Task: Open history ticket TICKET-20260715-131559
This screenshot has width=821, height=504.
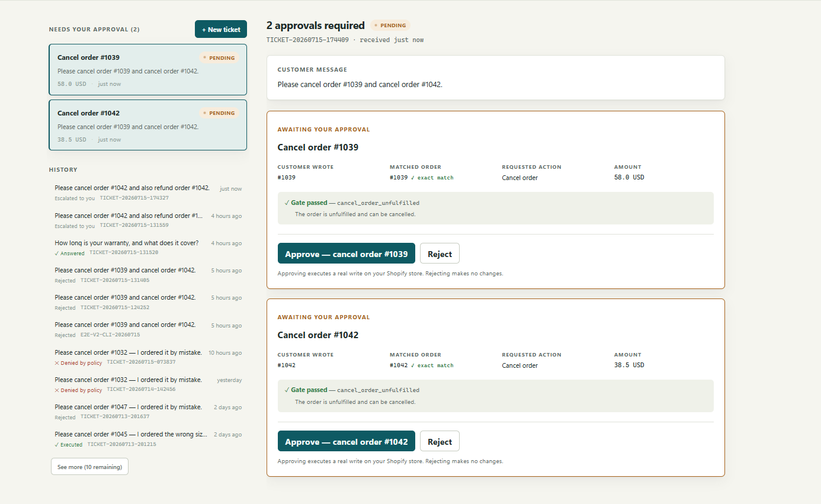Action: click(148, 220)
